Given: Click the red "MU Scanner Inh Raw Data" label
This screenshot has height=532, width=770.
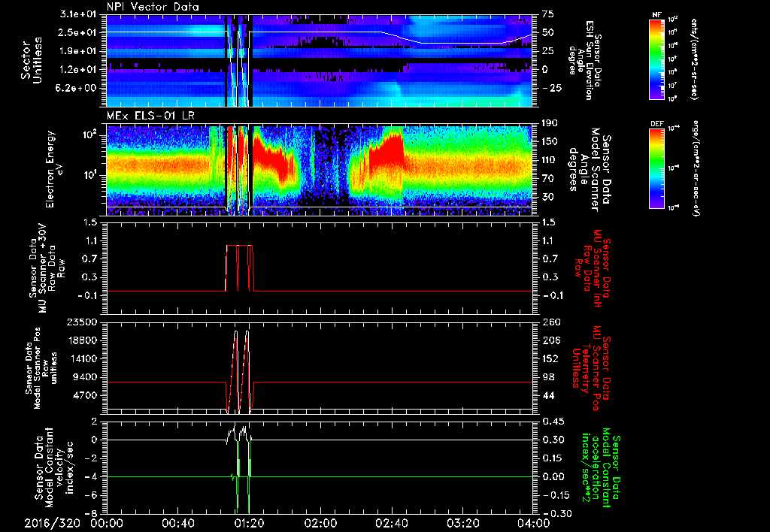Looking at the screenshot, I should tap(591, 268).
